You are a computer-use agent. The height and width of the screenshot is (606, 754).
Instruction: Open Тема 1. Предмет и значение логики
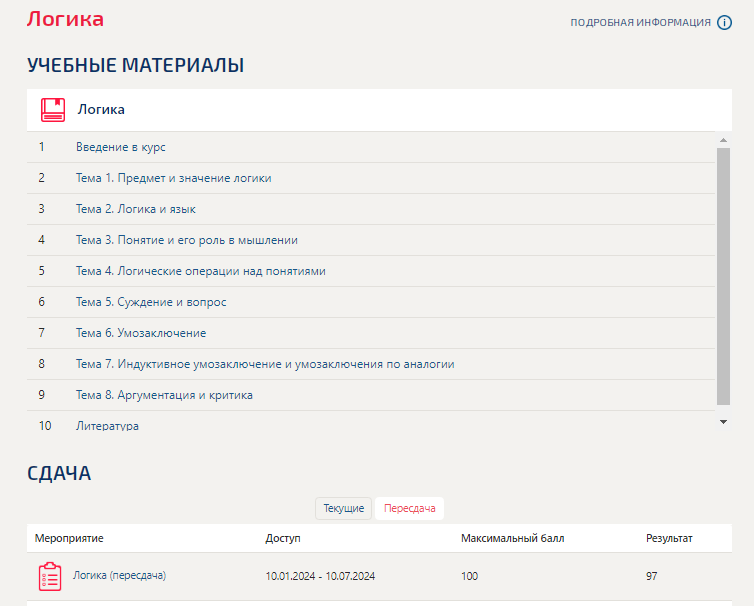tap(174, 178)
